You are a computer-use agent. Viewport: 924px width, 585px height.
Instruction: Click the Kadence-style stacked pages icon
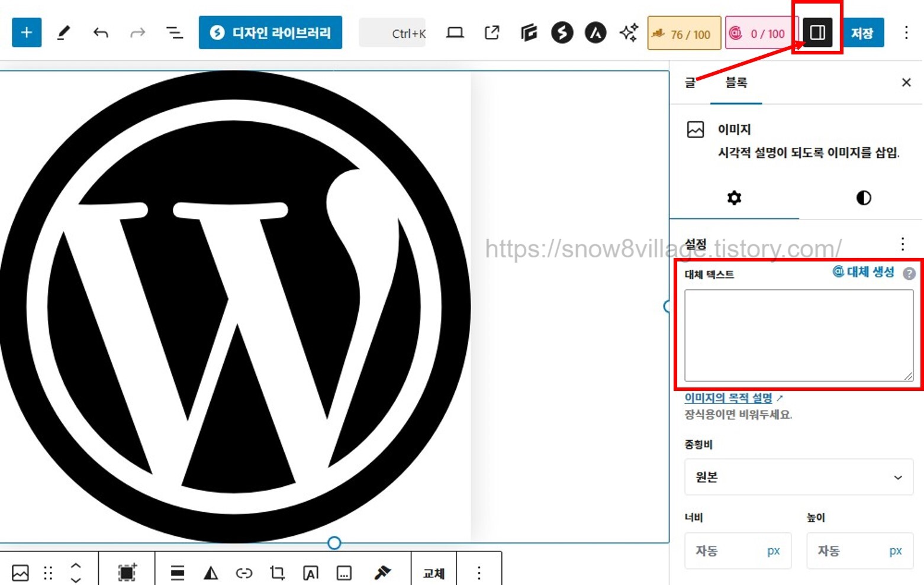point(529,33)
